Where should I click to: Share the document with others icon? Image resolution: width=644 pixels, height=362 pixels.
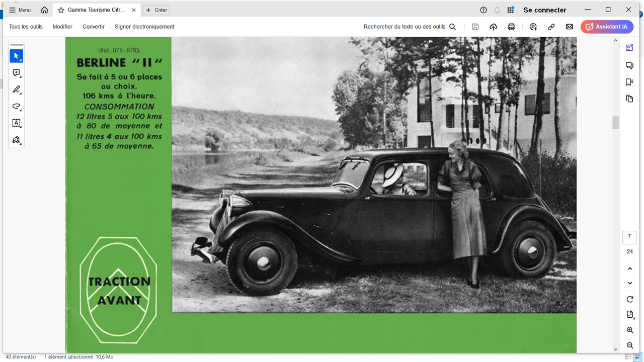click(x=533, y=27)
